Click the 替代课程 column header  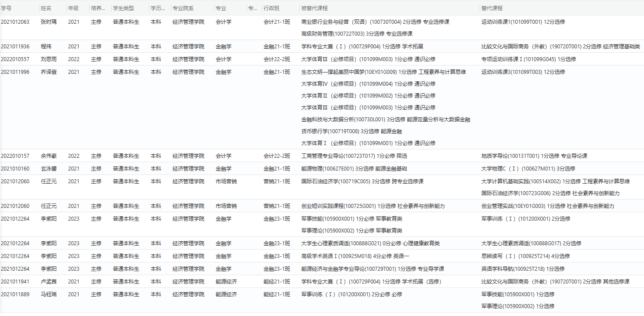tap(492, 8)
